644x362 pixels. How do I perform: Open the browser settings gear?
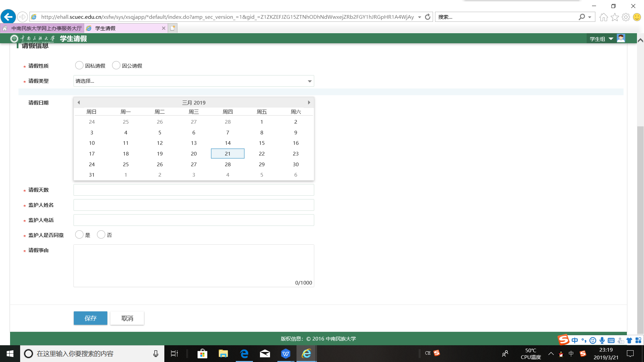(626, 17)
